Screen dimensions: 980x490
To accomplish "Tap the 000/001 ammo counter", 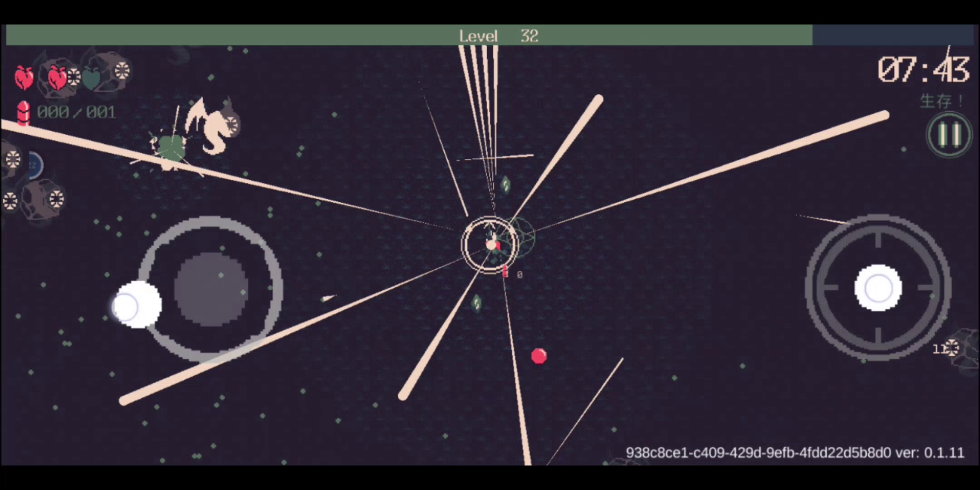I will (76, 112).
